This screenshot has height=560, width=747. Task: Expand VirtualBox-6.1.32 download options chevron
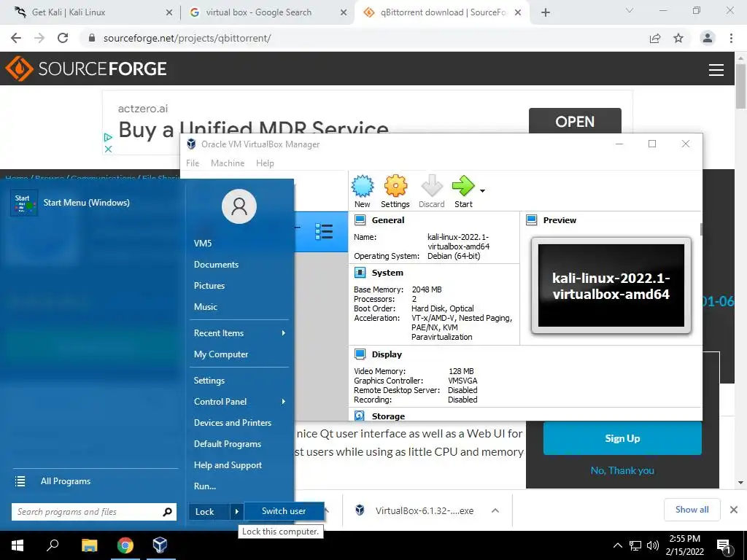(495, 510)
